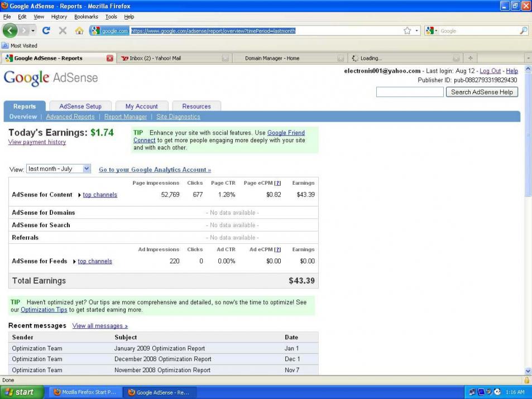Switch to Mozilla Firefox Start Page taskbar window

point(85,392)
